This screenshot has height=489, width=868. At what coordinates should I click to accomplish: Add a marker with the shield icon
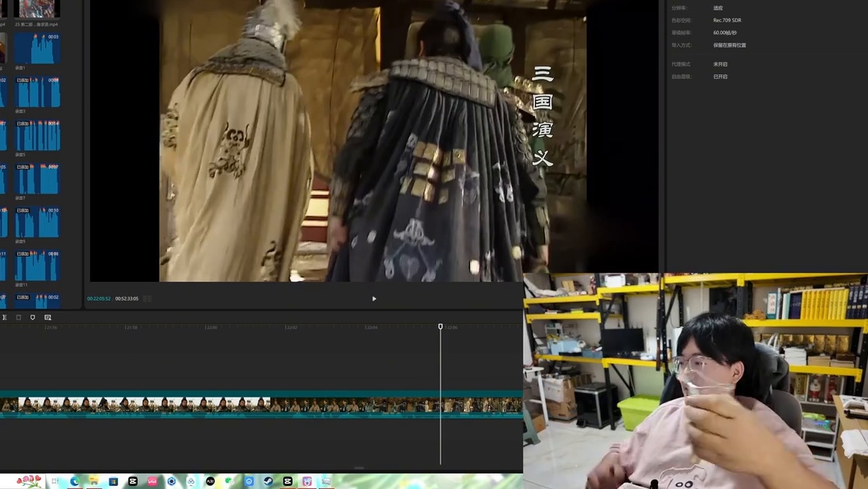(33, 317)
